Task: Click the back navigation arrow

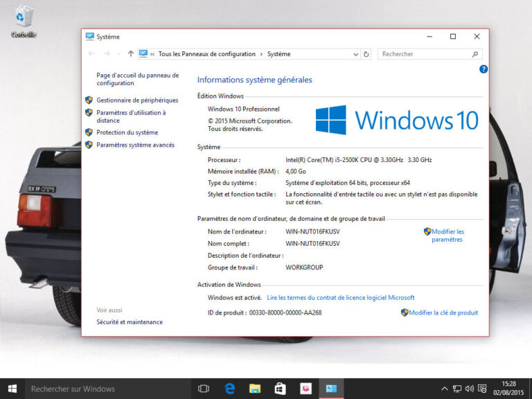Action: point(92,54)
